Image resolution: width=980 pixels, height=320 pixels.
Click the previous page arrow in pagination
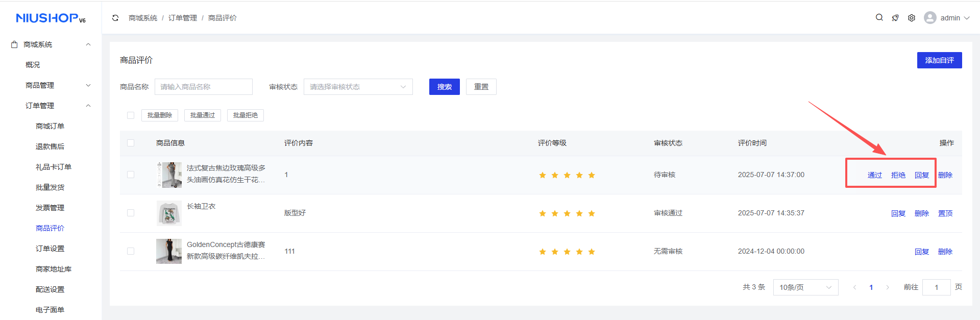[x=854, y=287]
